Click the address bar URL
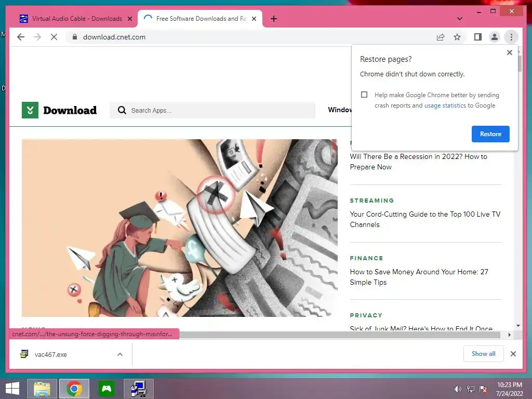Image resolution: width=532 pixels, height=399 pixels. point(114,37)
